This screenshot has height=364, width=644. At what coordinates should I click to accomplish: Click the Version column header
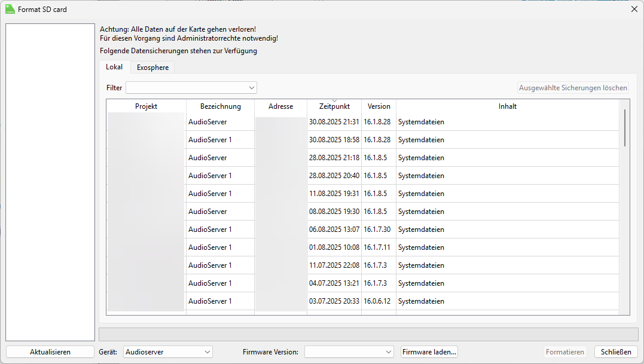[x=379, y=106]
